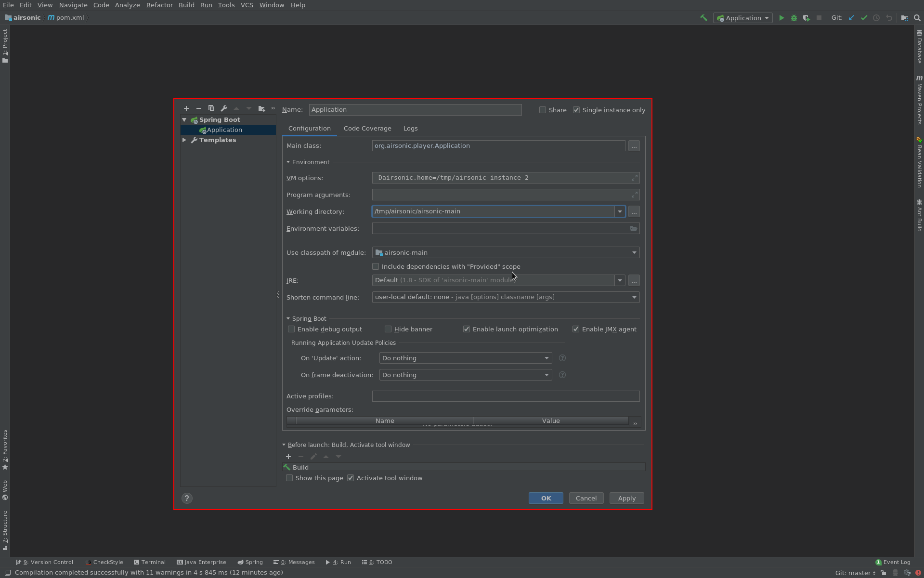Commit changes with Git checkmark icon
The width and height of the screenshot is (924, 578).
[x=864, y=18]
